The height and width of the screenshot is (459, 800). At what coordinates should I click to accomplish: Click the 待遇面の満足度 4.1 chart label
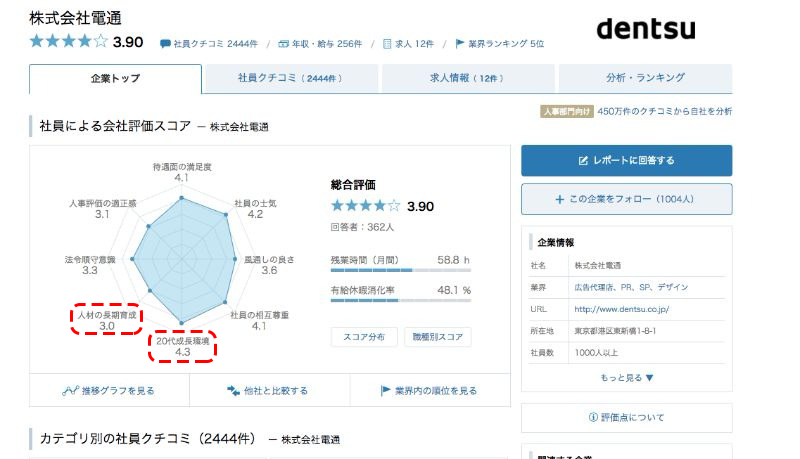[x=182, y=172]
